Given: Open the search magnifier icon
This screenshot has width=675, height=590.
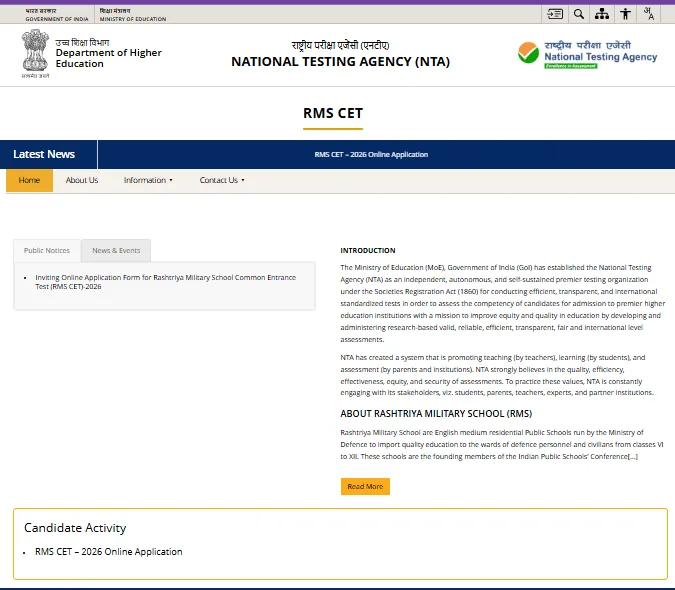Looking at the screenshot, I should pos(579,14).
